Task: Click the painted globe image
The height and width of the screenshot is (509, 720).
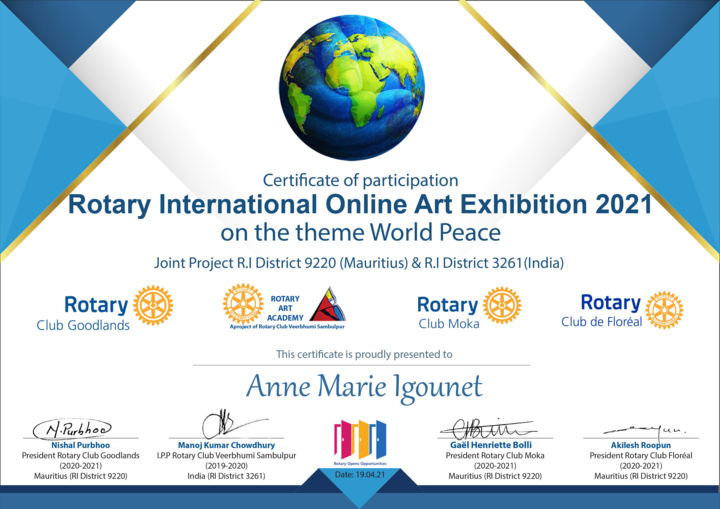Action: [x=352, y=88]
